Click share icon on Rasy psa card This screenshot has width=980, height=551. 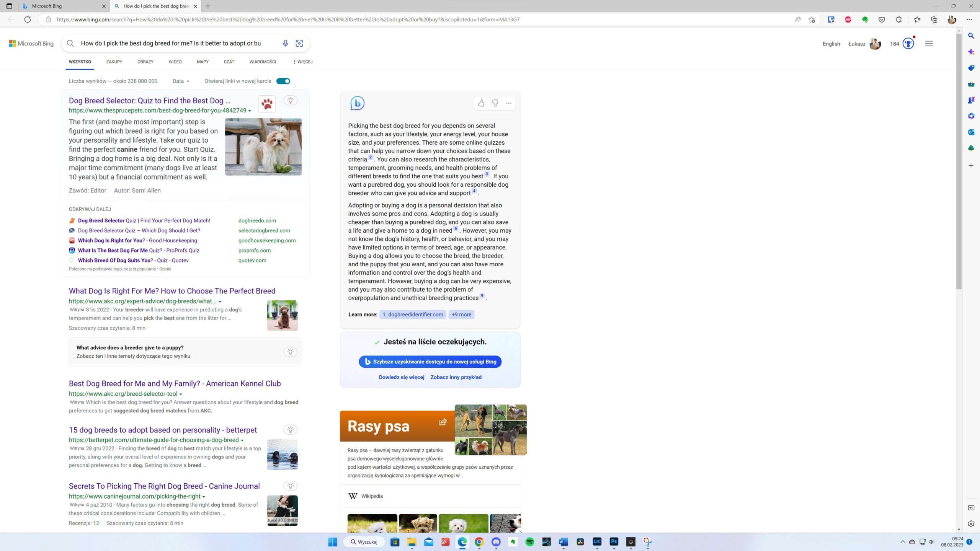click(443, 422)
